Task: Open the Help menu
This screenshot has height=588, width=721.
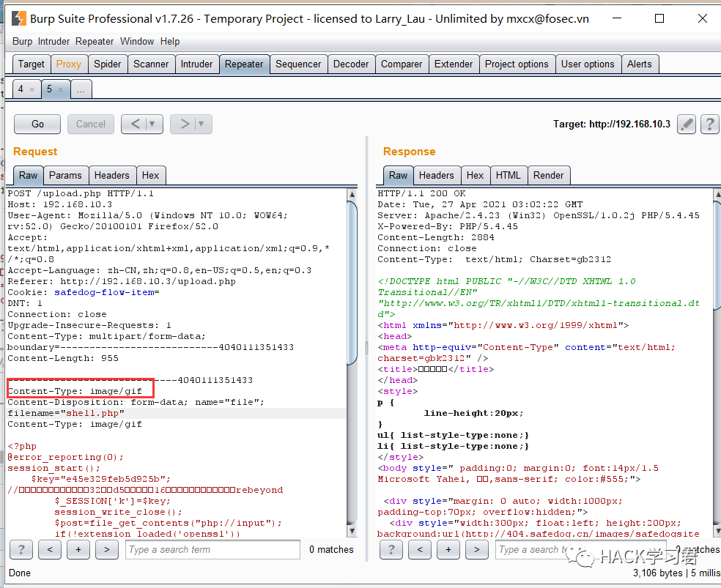Action: 170,41
